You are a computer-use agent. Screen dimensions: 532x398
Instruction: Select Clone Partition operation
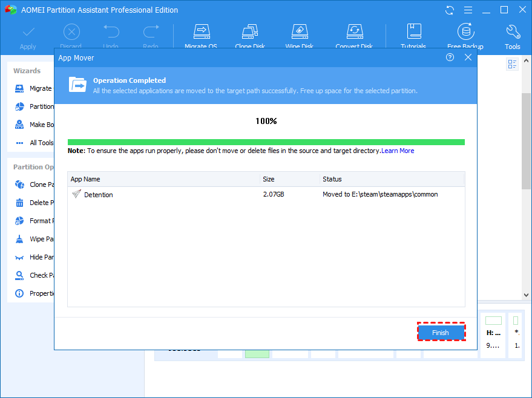point(34,184)
